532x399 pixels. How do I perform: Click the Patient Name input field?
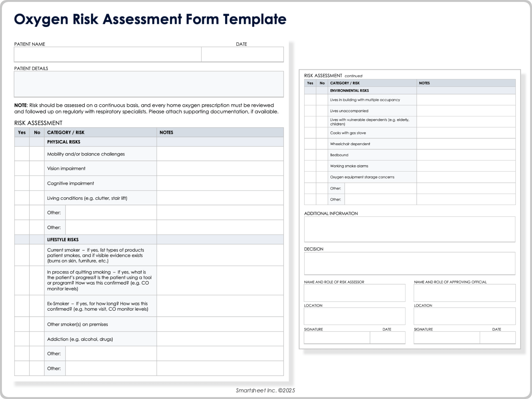(x=107, y=54)
